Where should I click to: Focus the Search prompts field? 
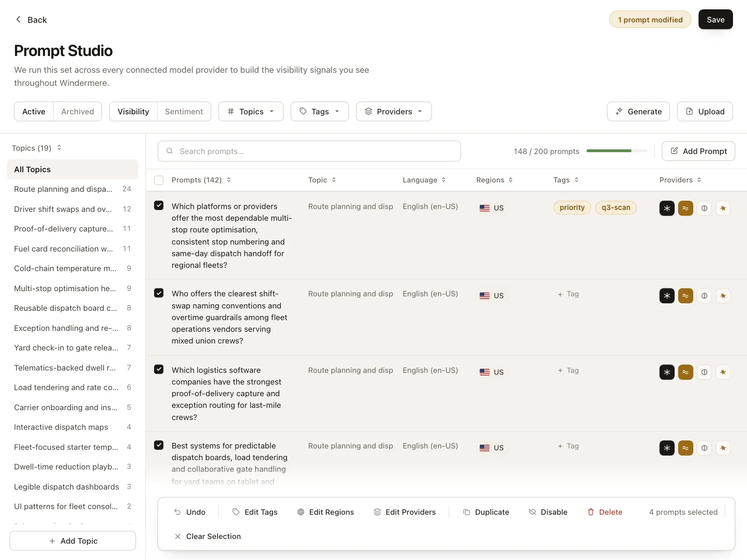coord(309,151)
